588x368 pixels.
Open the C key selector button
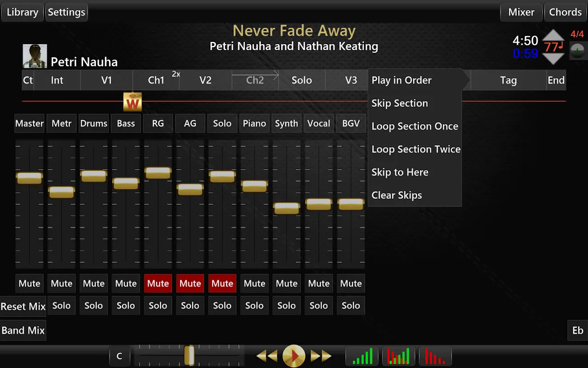pos(119,356)
